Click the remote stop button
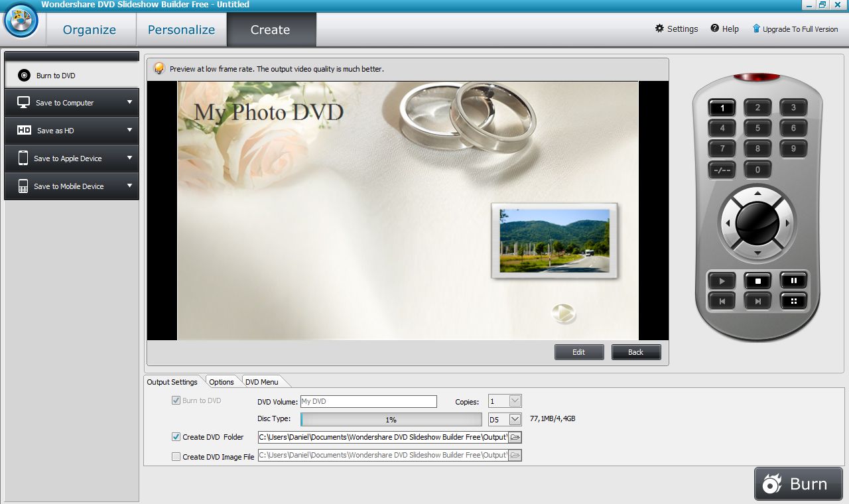This screenshot has height=504, width=849. coord(757,281)
